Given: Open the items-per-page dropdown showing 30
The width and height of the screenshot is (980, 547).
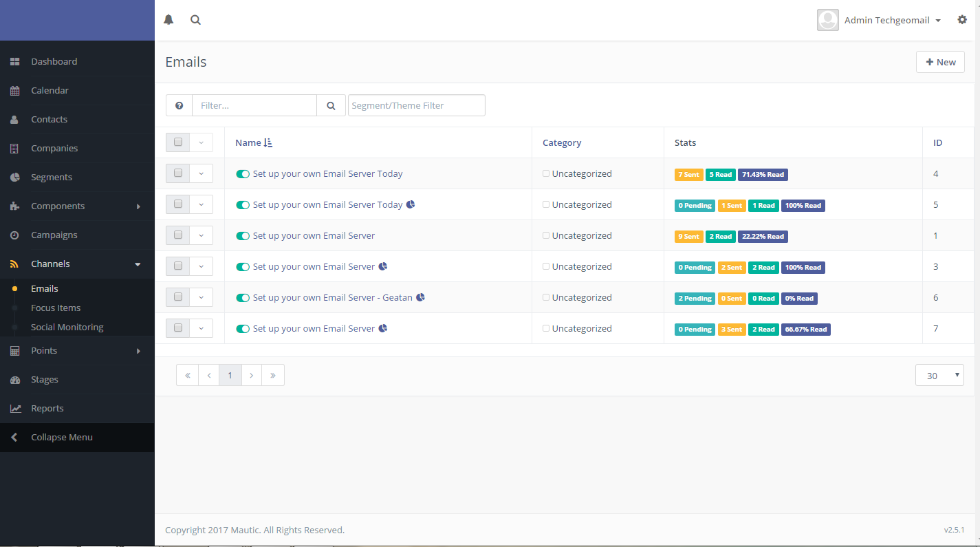Looking at the screenshot, I should point(939,376).
